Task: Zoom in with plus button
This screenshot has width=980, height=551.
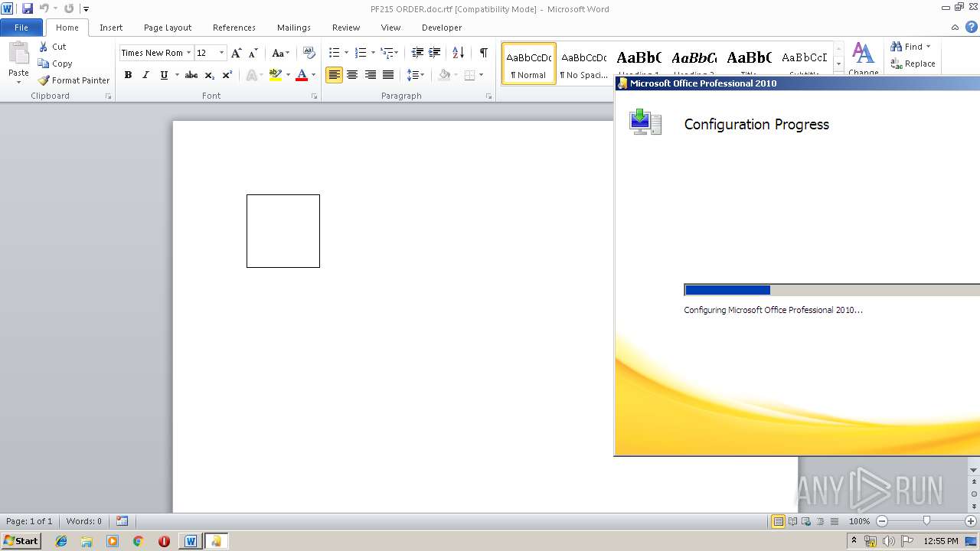Action: pyautogui.click(x=971, y=521)
